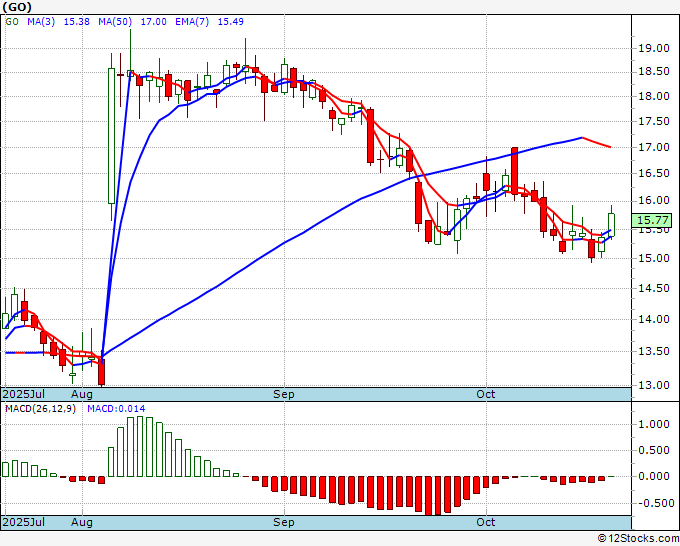Click Sep on the price chart time axis
The image size is (680, 546).
click(x=284, y=394)
